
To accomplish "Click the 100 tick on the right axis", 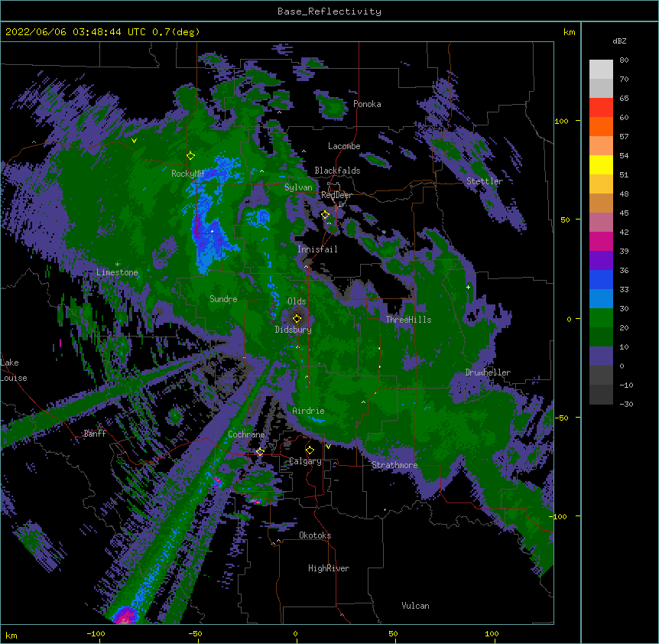I will click(x=561, y=121).
